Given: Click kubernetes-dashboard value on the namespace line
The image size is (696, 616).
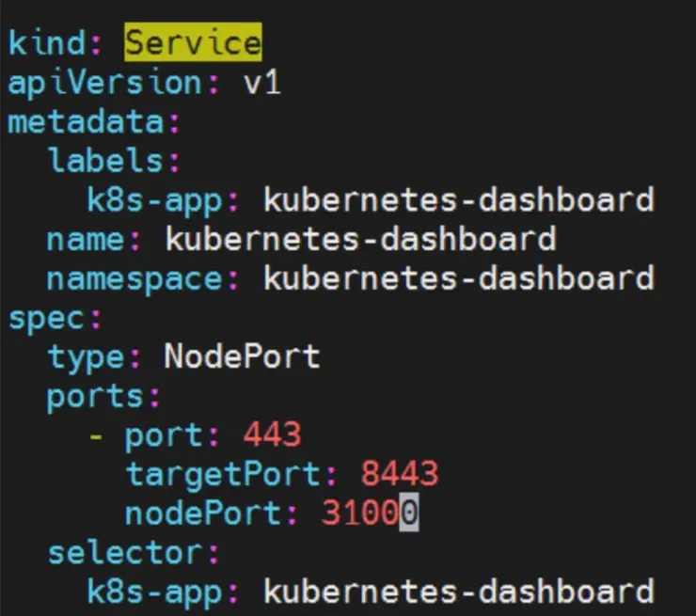Looking at the screenshot, I should (458, 278).
